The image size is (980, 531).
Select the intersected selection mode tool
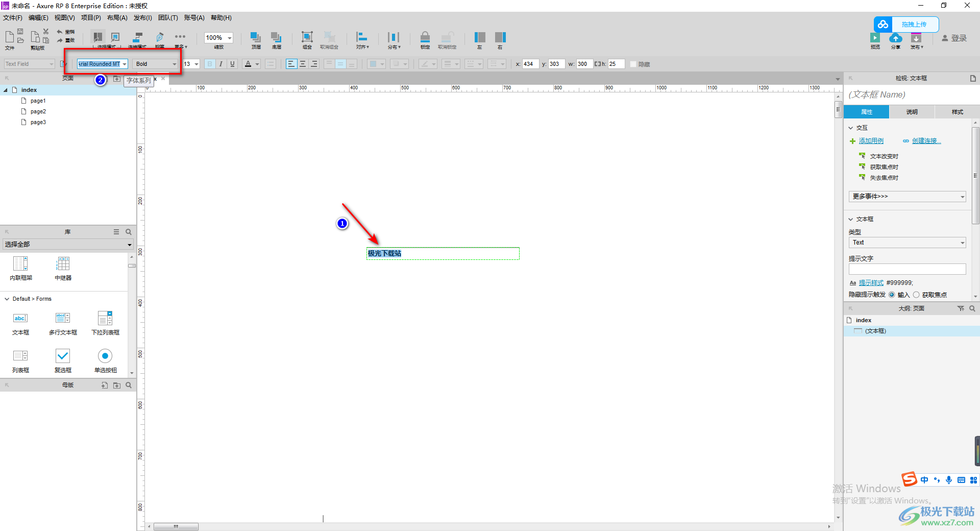[x=97, y=37]
